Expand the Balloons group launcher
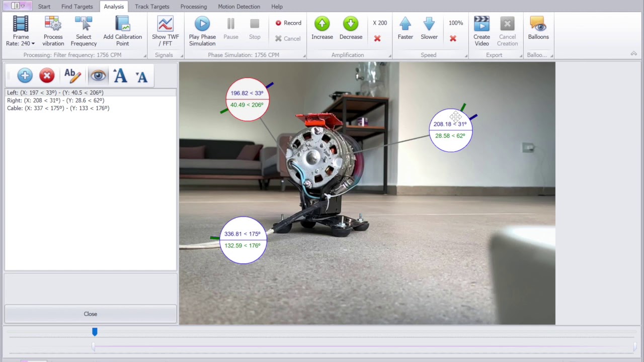 click(x=551, y=55)
